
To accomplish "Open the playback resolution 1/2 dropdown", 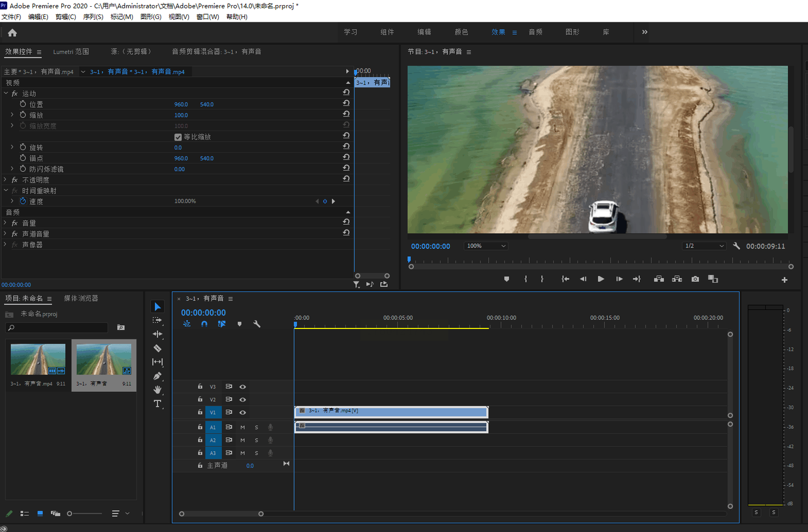I will click(x=704, y=246).
